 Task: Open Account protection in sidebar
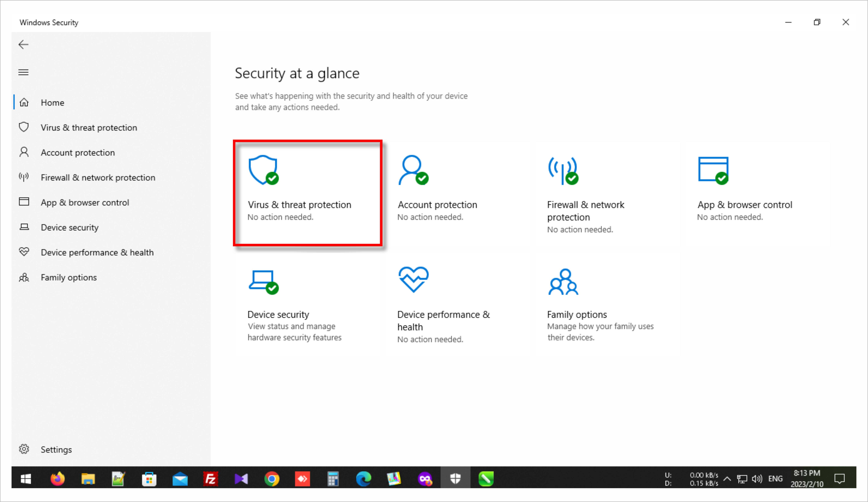pos(111,152)
